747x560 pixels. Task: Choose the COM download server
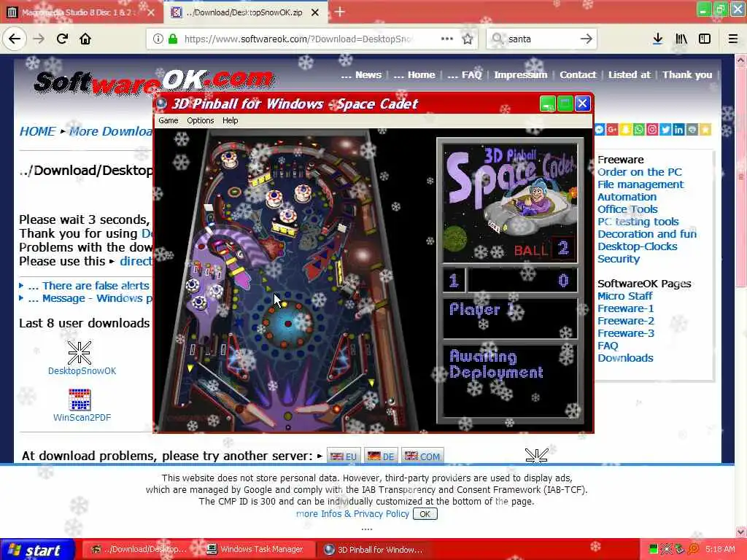[x=422, y=456]
